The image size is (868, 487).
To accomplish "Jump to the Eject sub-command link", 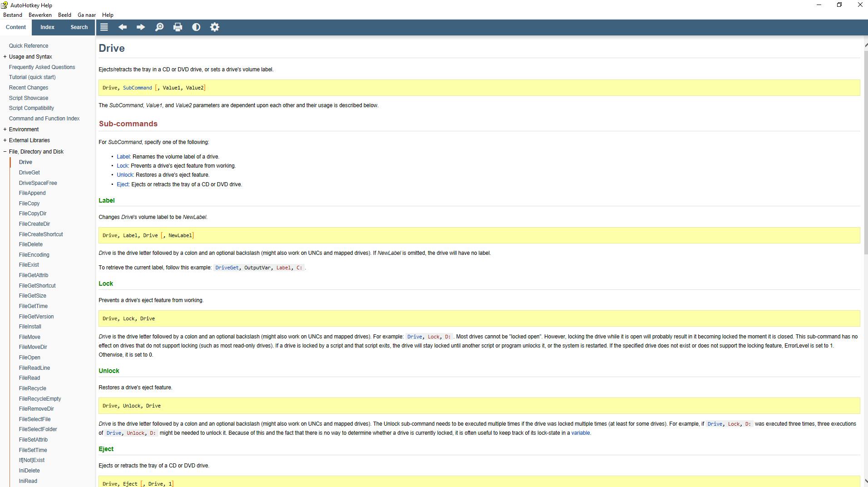I will click(x=123, y=184).
